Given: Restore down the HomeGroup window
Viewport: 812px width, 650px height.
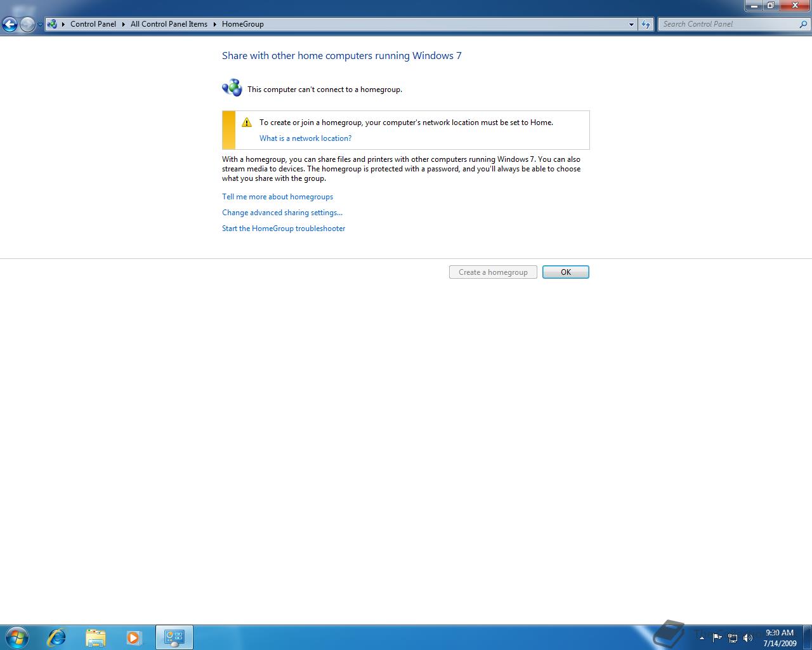Looking at the screenshot, I should pyautogui.click(x=770, y=6).
